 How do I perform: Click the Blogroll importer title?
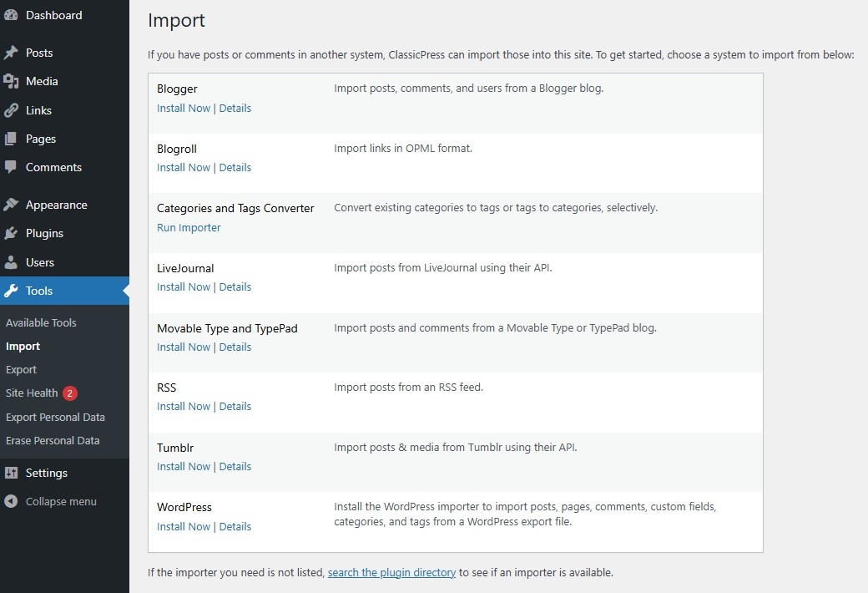[x=177, y=149]
